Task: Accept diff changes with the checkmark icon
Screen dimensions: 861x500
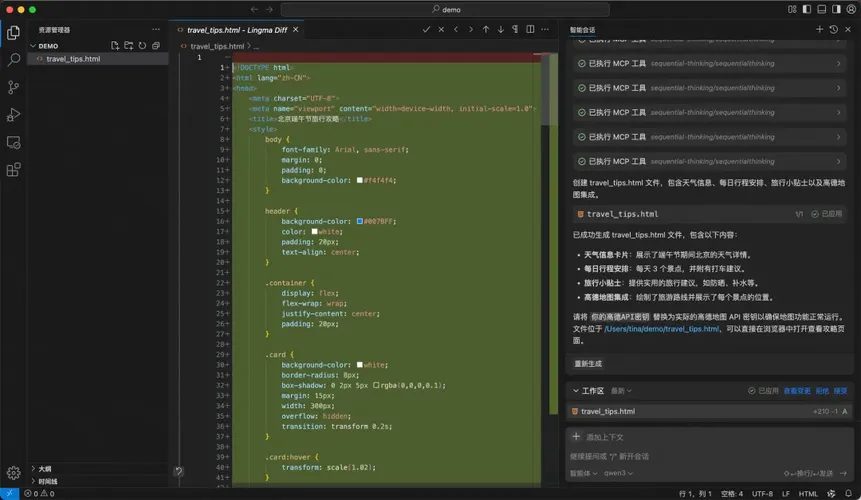Action: point(426,30)
